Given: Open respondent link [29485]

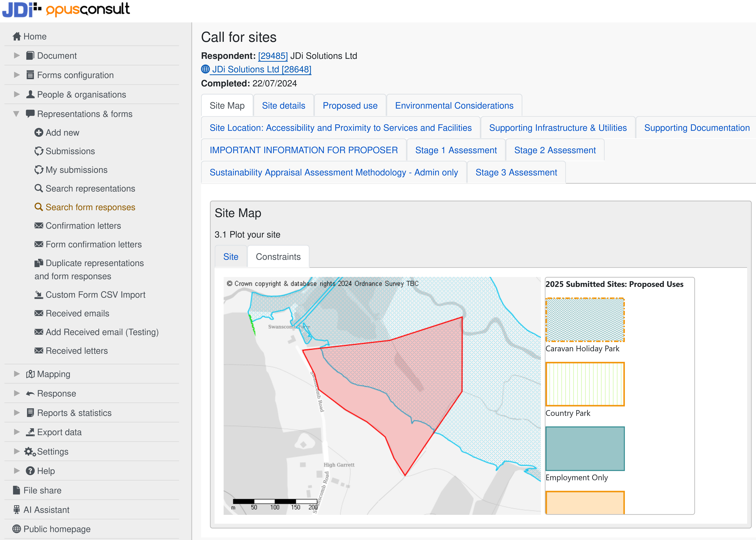Looking at the screenshot, I should pyautogui.click(x=273, y=56).
